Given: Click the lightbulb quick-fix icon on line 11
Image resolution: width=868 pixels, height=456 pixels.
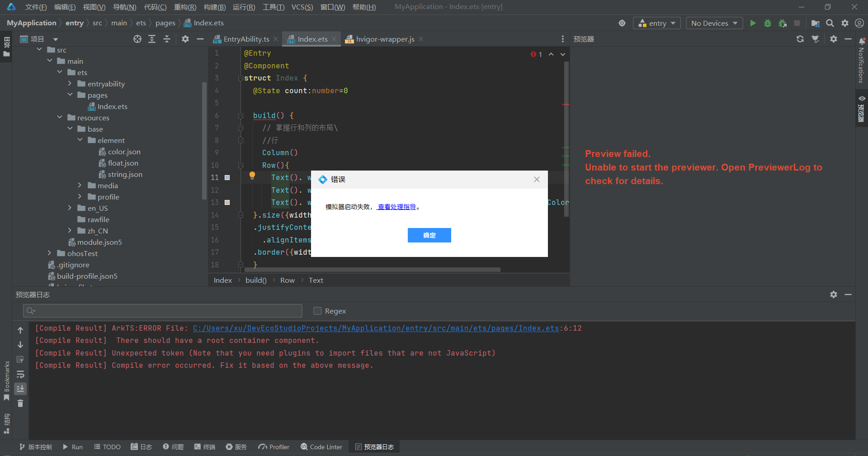Looking at the screenshot, I should 252,176.
